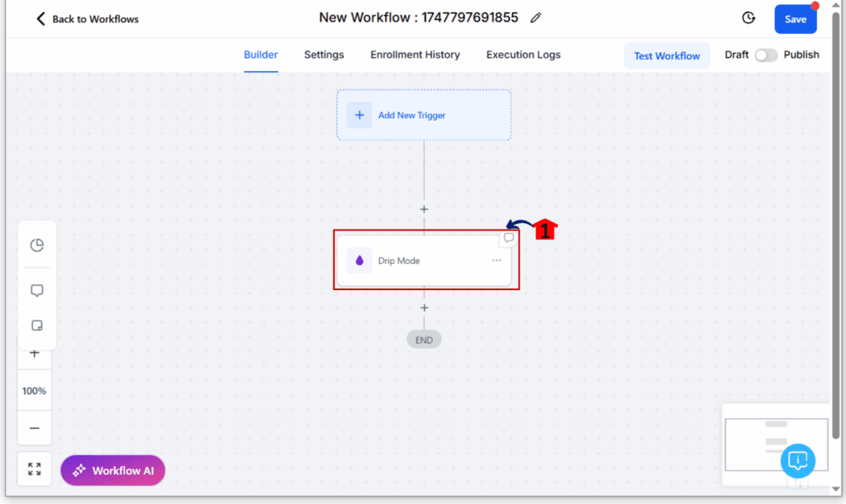Fit canvas to fullscreen view
Image resolution: width=846 pixels, height=504 pixels.
[35, 469]
